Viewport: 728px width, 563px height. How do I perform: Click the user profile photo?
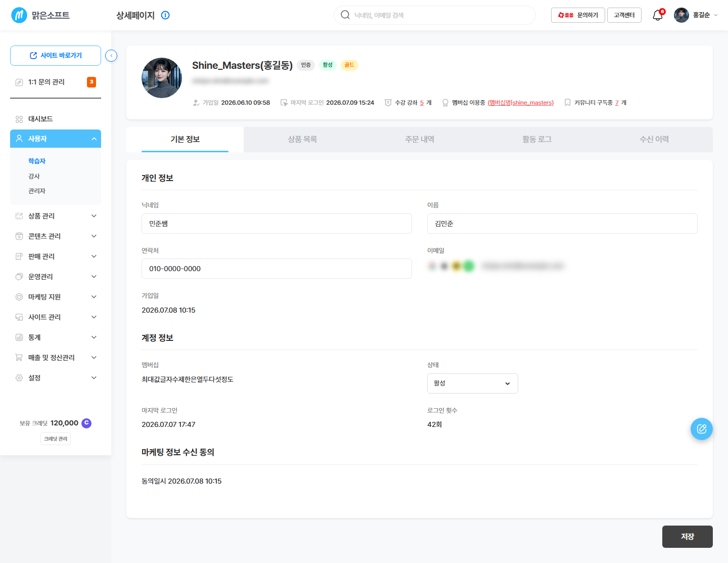tap(162, 78)
